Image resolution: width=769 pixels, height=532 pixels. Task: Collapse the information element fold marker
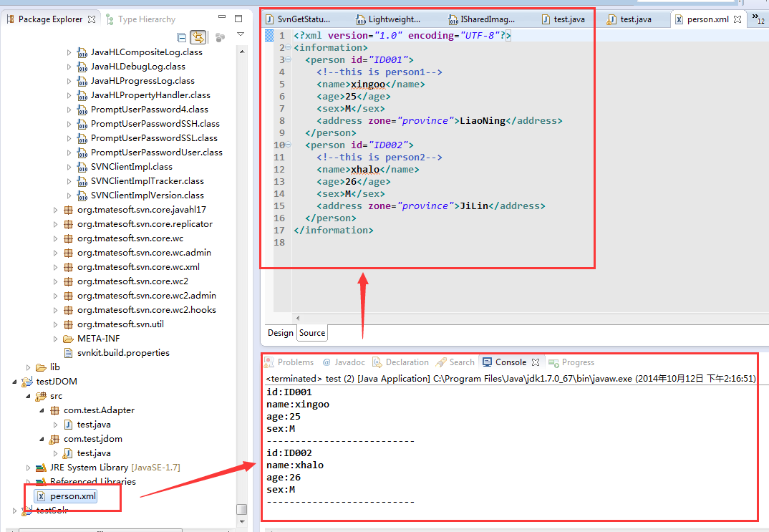[289, 47]
